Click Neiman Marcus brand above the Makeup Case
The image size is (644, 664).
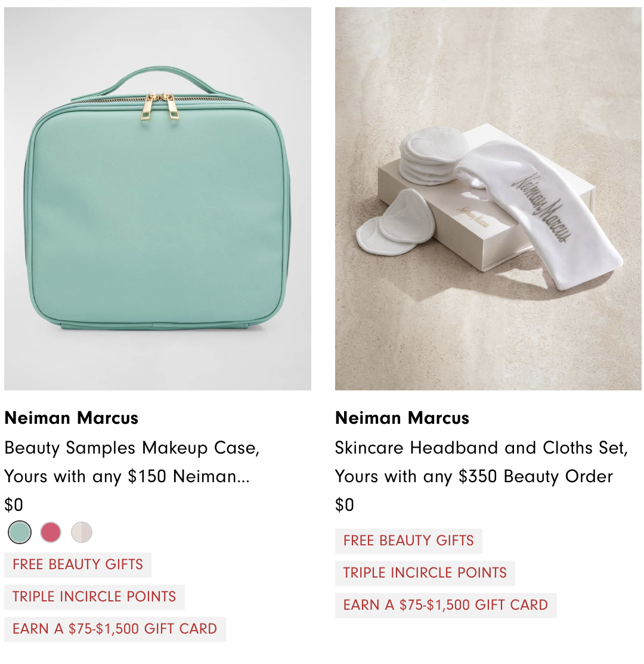[x=71, y=418]
